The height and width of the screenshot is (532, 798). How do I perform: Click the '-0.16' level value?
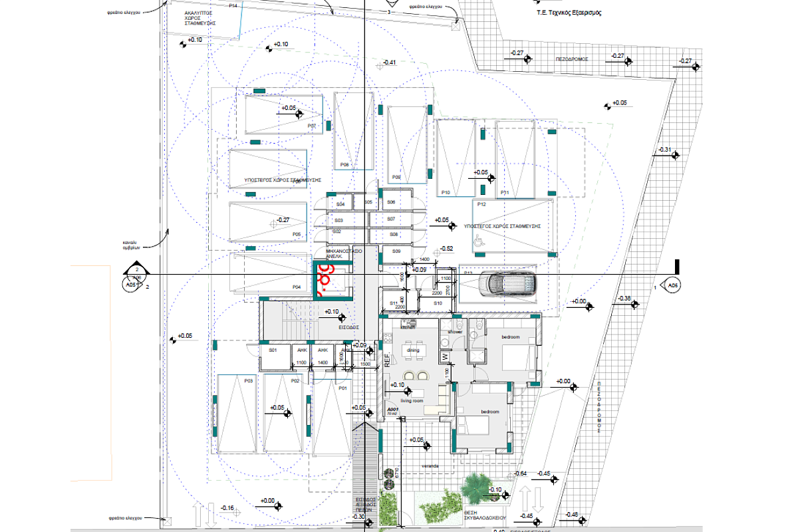(x=227, y=509)
